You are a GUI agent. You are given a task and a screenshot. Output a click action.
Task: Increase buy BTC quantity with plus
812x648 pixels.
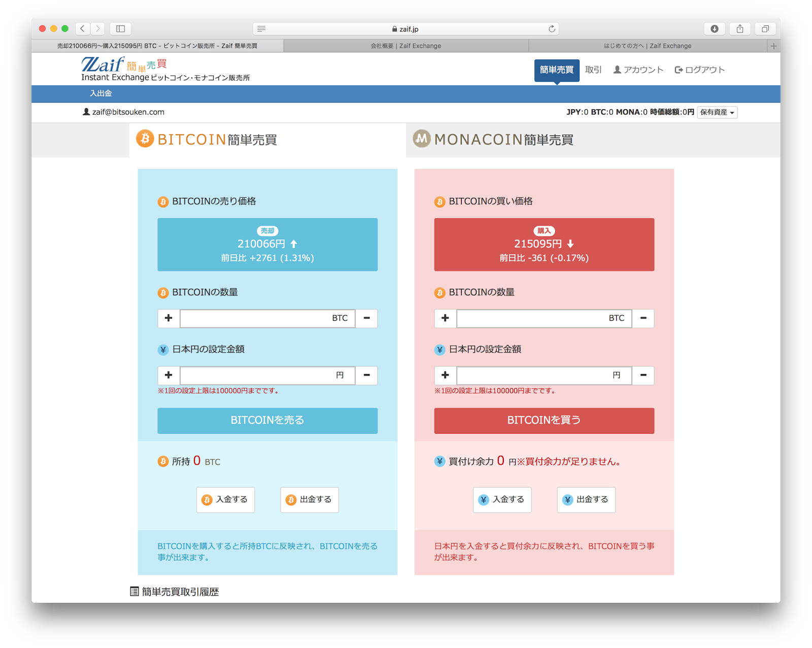tap(445, 318)
